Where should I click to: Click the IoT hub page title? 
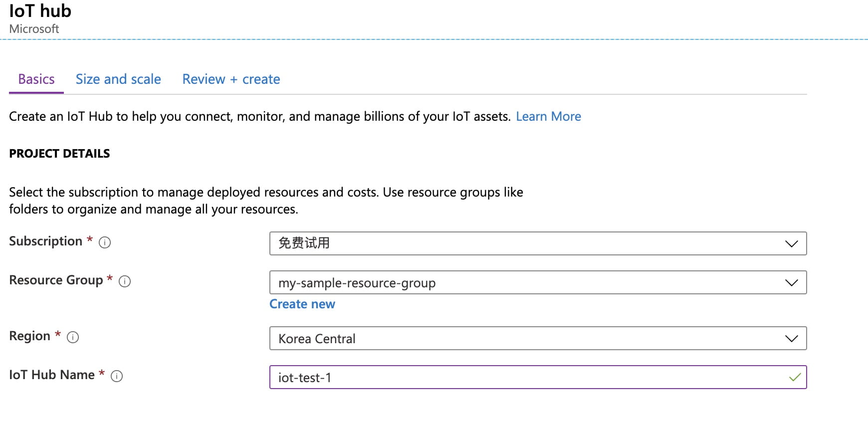(x=40, y=11)
